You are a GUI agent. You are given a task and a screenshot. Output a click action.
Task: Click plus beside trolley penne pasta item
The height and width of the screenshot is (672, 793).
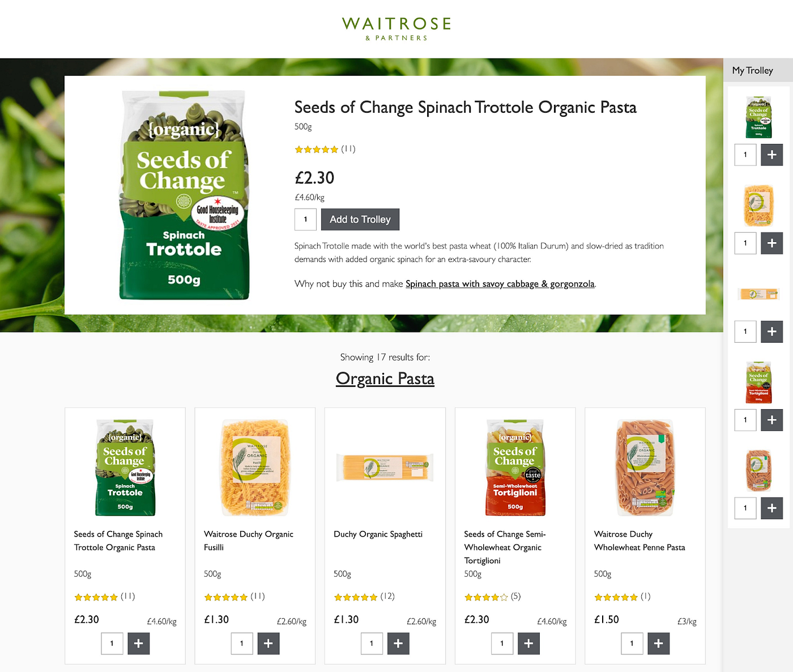click(771, 508)
